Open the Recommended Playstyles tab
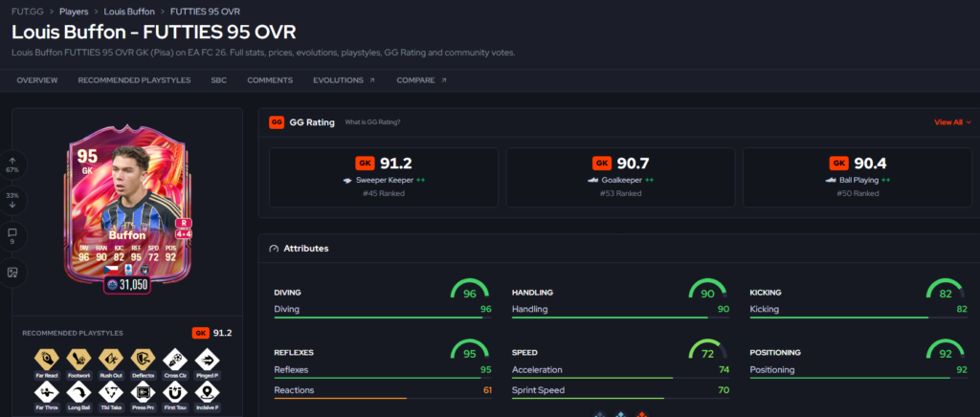Image resolution: width=980 pixels, height=417 pixels. [x=134, y=80]
